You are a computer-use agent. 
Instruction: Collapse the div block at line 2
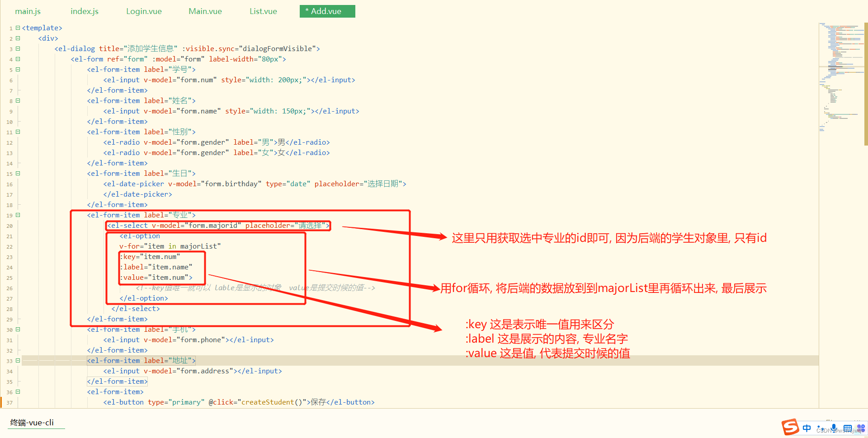coord(18,38)
